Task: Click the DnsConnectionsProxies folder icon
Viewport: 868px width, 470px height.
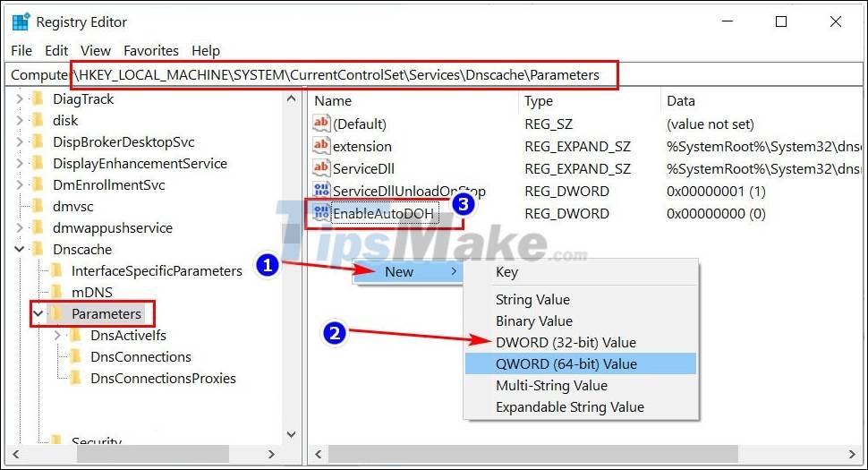Action: tap(76, 378)
